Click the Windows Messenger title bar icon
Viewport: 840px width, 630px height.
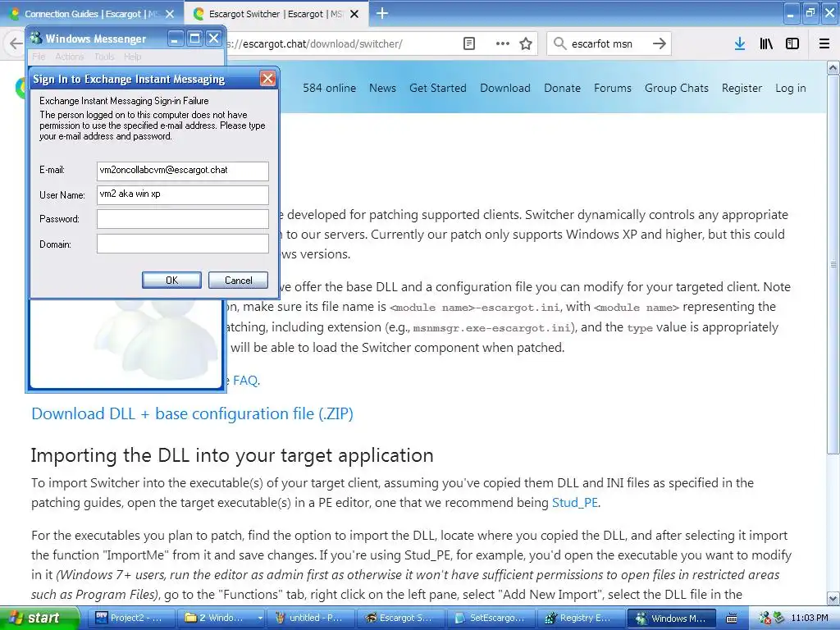click(36, 38)
